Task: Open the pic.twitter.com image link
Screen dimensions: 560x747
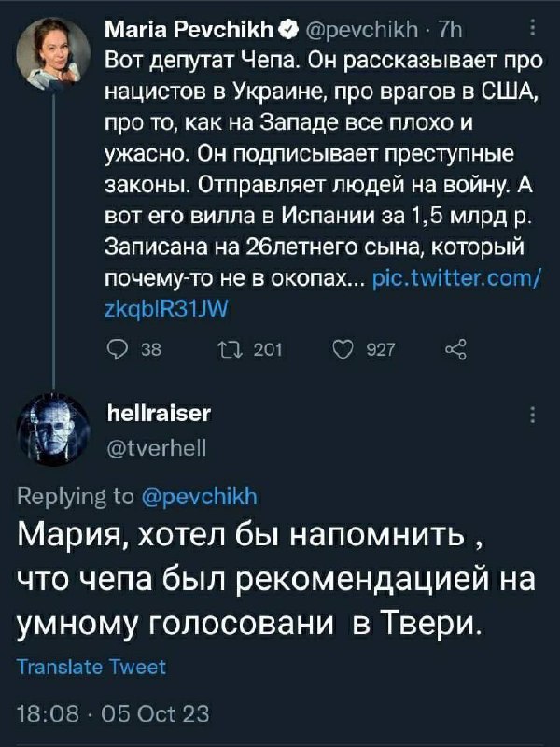Action: pyautogui.click(x=322, y=293)
